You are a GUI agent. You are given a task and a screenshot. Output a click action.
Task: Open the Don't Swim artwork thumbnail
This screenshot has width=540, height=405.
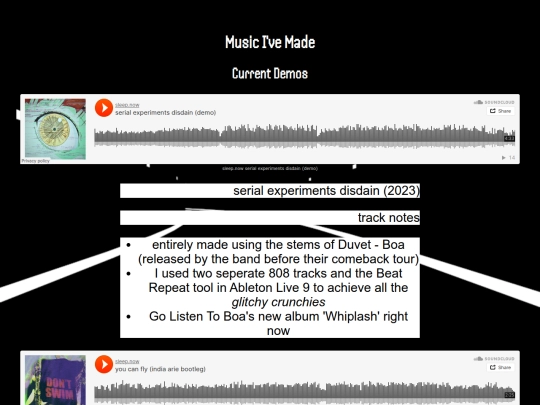pos(55,380)
